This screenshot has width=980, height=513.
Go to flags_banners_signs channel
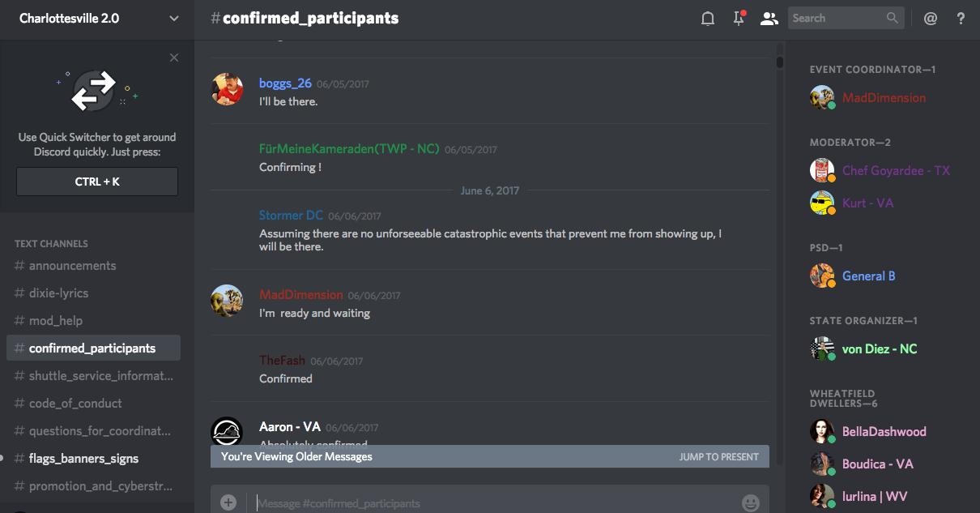click(83, 459)
